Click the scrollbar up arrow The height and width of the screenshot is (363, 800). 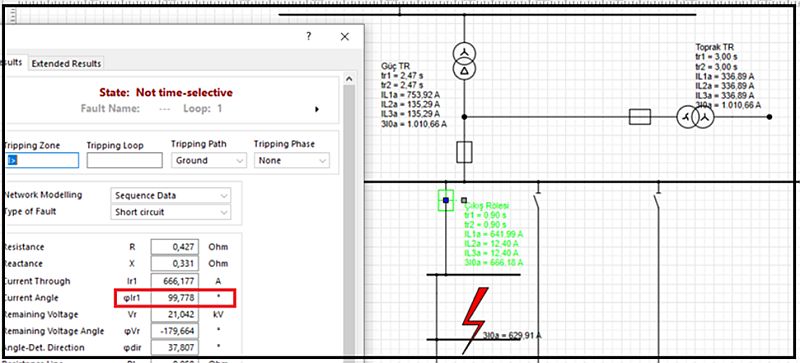tap(349, 80)
